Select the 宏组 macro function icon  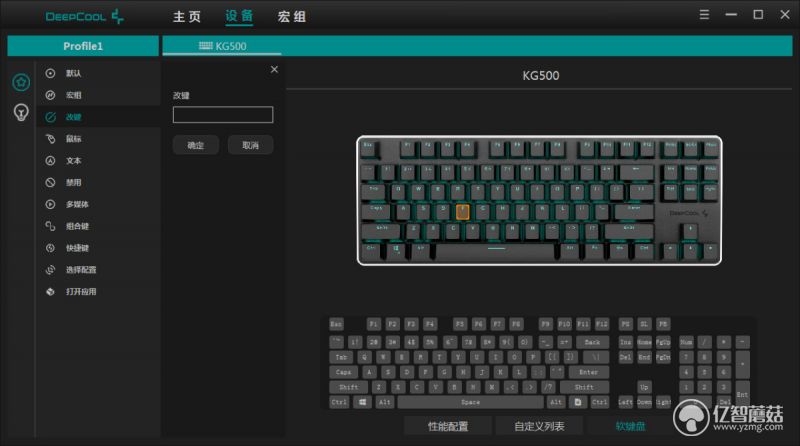pyautogui.click(x=50, y=95)
